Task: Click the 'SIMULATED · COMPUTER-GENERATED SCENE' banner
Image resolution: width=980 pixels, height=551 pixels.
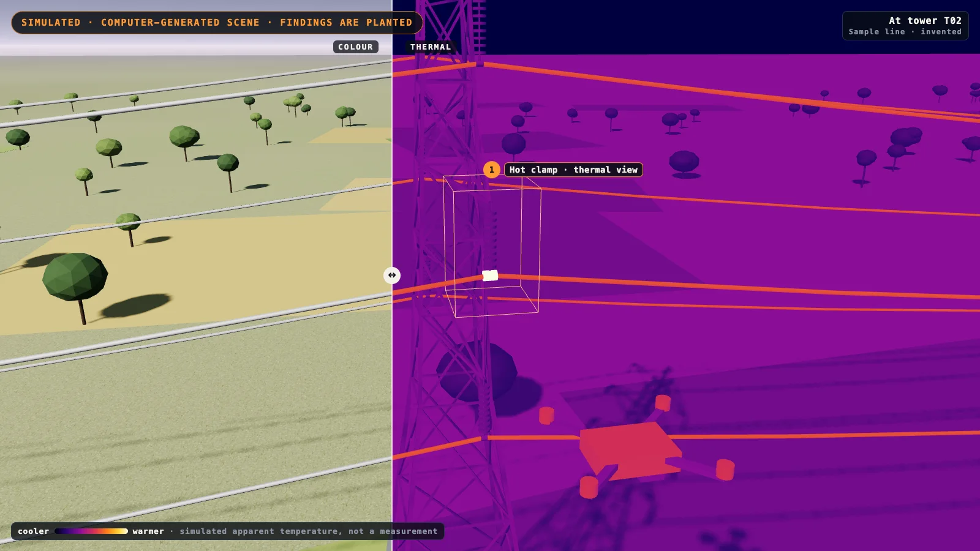Action: pyautogui.click(x=217, y=23)
